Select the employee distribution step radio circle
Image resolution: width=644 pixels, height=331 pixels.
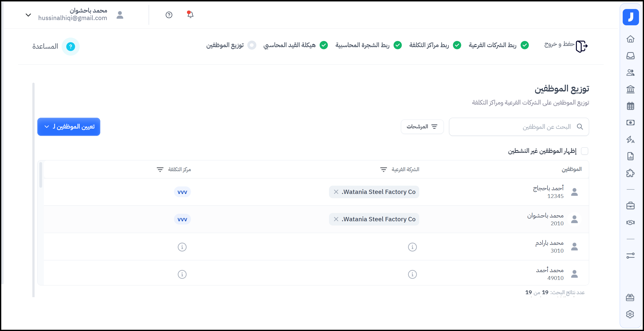click(x=252, y=45)
